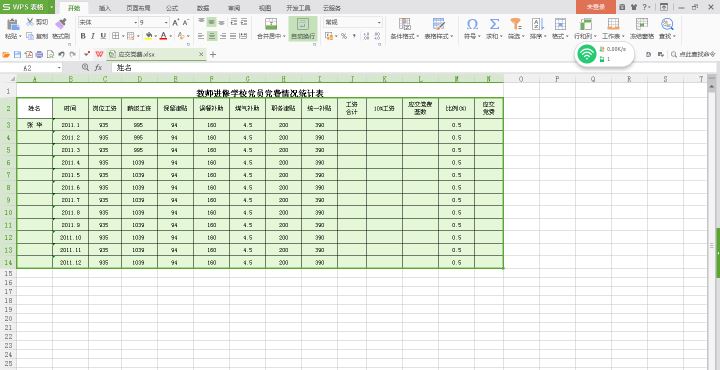Switch to the Review (审阅) tab
This screenshot has width=720, height=370.
pyautogui.click(x=234, y=8)
